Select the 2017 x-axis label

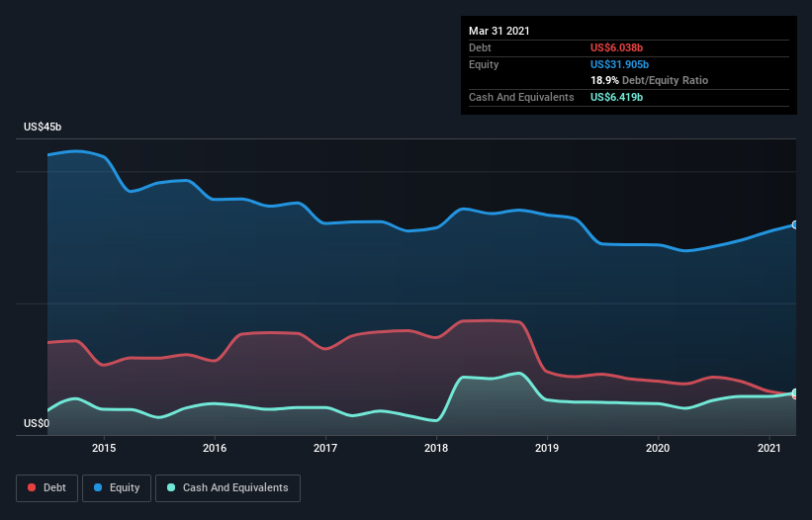[325, 448]
